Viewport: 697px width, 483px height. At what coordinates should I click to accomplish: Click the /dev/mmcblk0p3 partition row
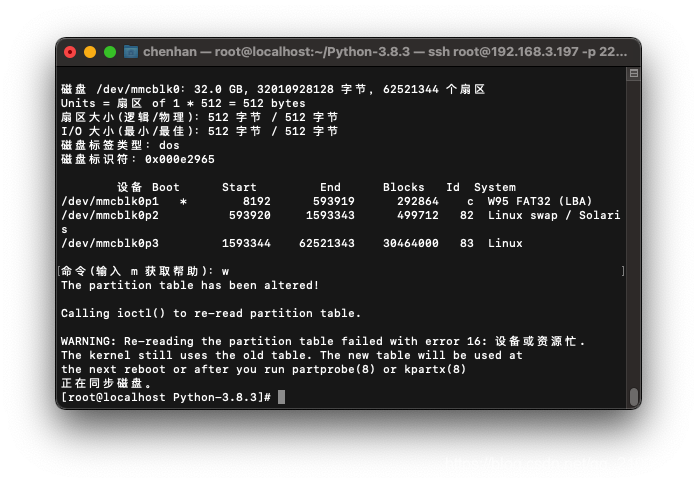(292, 243)
